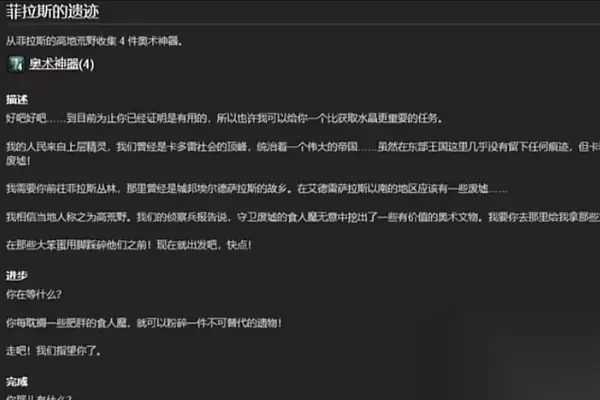Click the phrase 守卫废墟的食人魔
Viewport: 600px width, 400px height.
(x=278, y=217)
